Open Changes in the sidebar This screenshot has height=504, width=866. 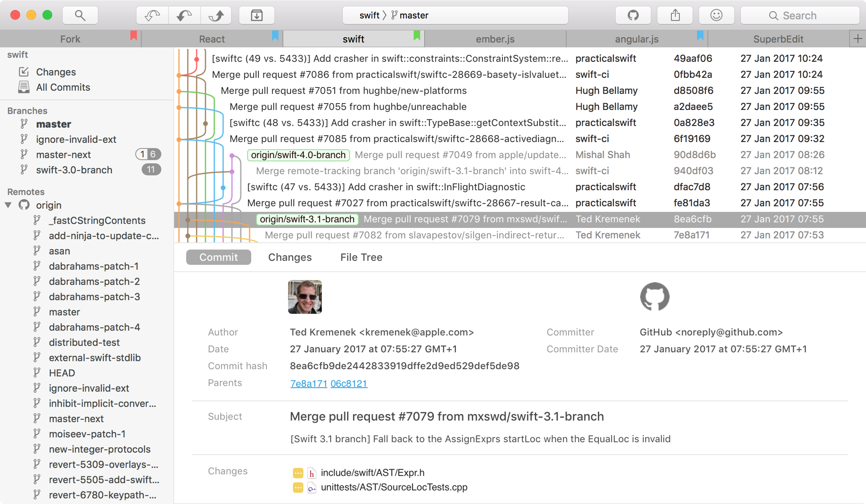[56, 72]
